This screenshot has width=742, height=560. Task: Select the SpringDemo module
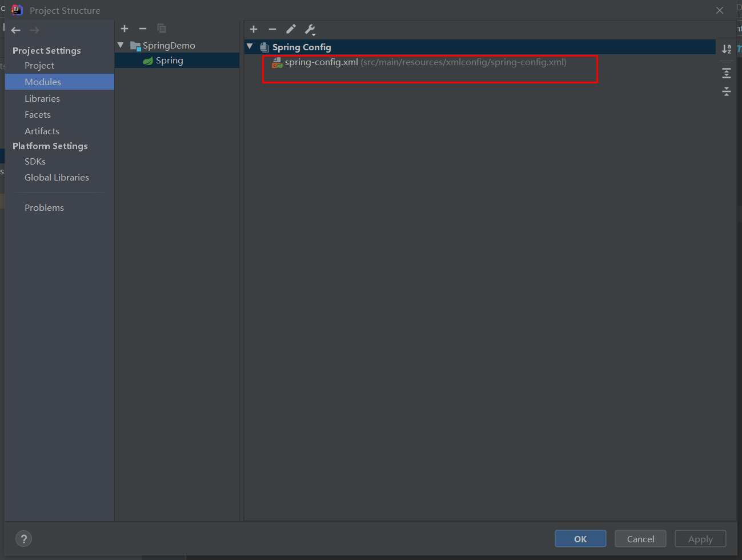(169, 46)
